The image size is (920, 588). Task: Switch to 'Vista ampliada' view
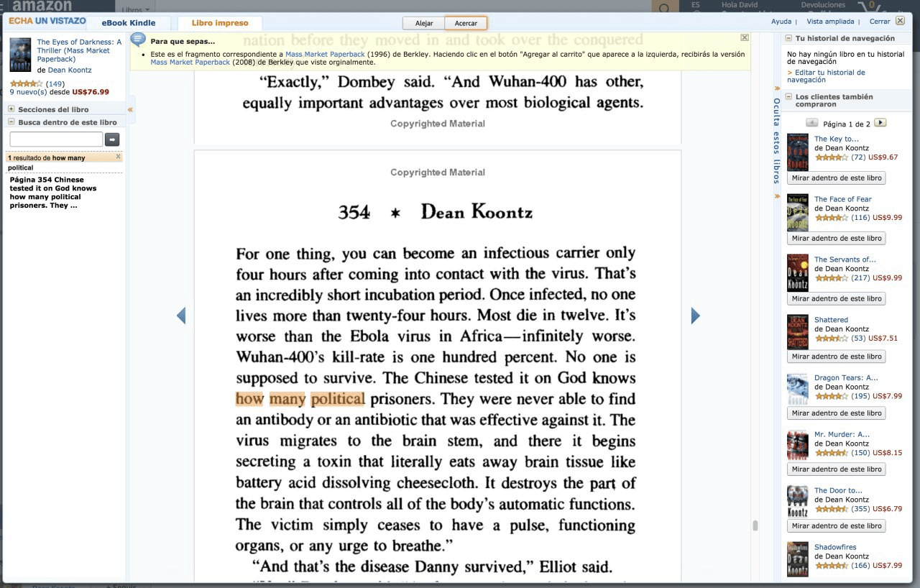point(830,22)
